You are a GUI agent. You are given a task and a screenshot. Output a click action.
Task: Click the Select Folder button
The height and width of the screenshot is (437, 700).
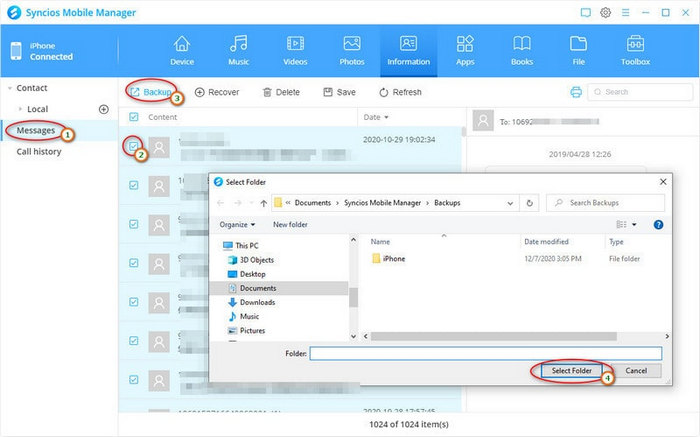coord(571,370)
